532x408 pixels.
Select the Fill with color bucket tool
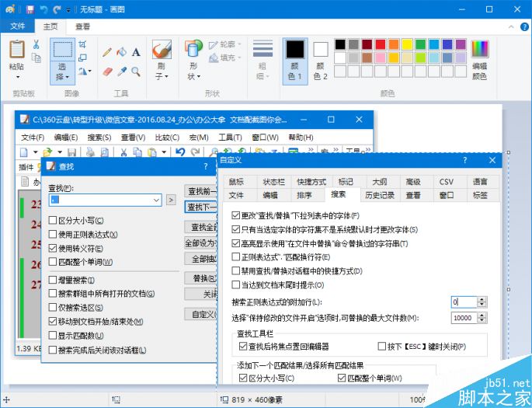click(121, 52)
